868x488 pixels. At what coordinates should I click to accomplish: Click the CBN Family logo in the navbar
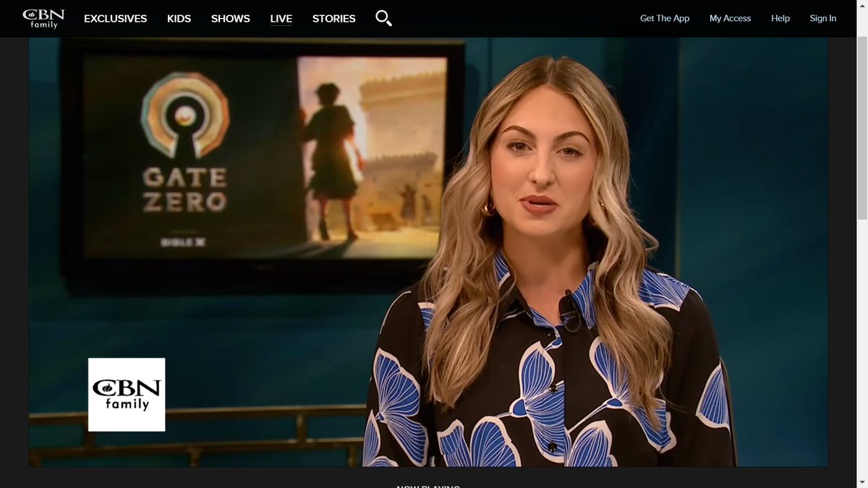[42, 18]
